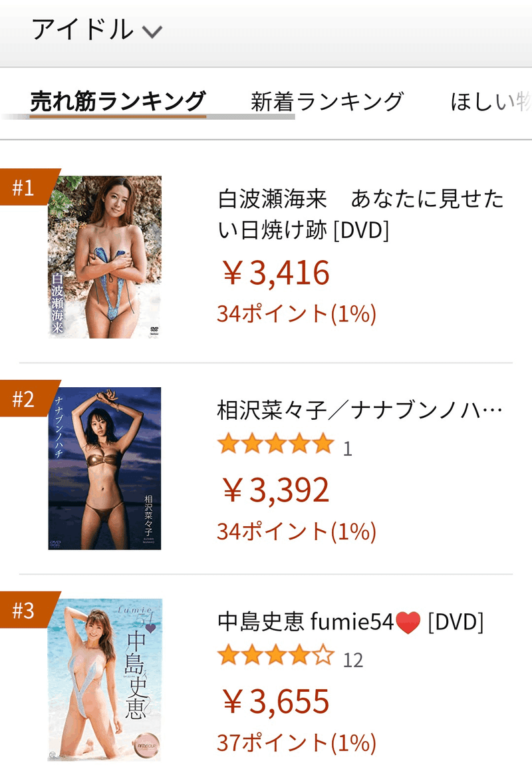Select the first star of the 5-star rating
This screenshot has height=773, width=532.
click(x=226, y=444)
